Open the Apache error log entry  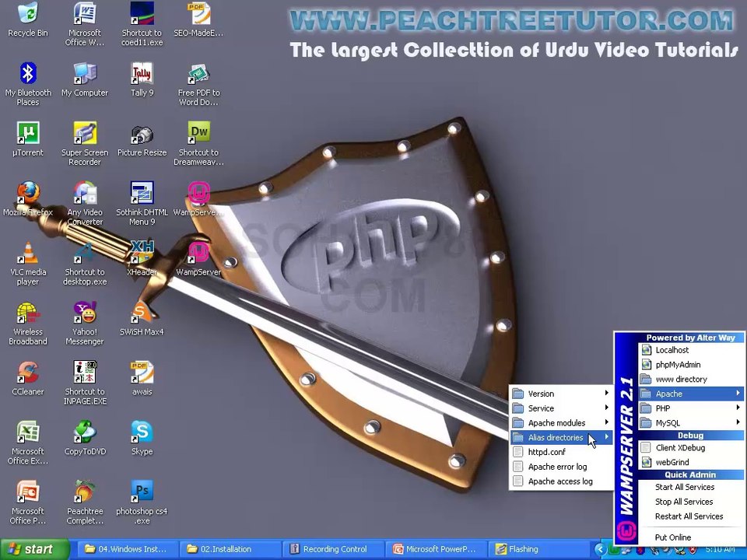561,467
